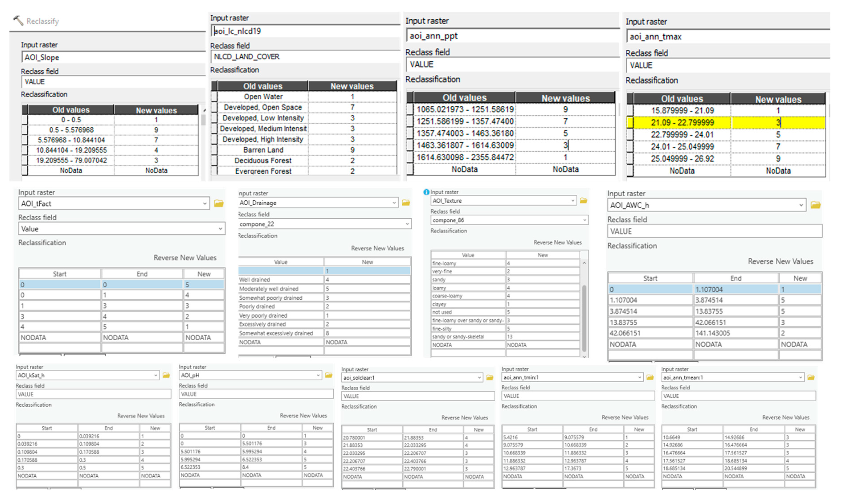Screen dimensions: 842x504
Task: Expand the AOI_tFact input raster dropdown
Action: (204, 203)
